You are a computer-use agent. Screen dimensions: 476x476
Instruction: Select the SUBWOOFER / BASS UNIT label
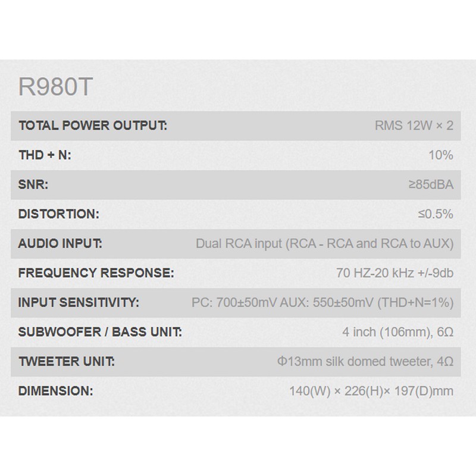coord(100,332)
